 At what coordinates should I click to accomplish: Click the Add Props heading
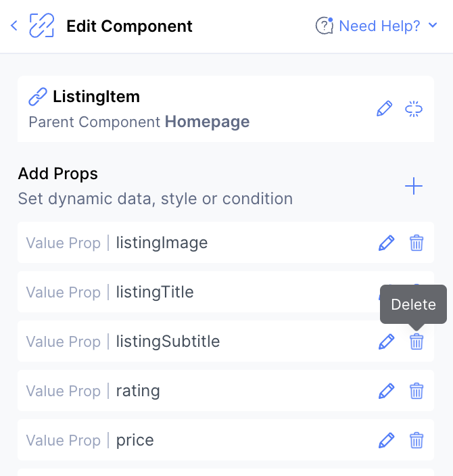(x=57, y=174)
